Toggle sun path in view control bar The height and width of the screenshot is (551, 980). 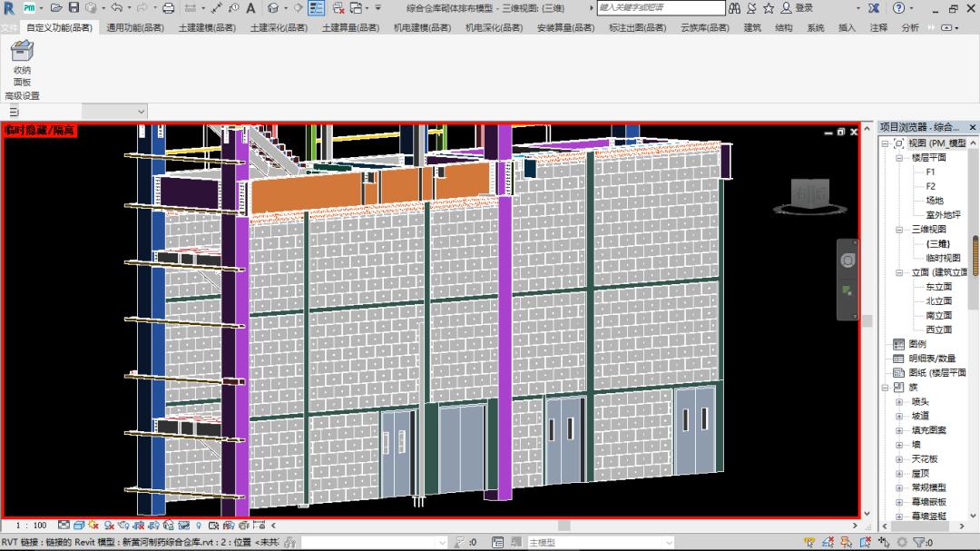tap(94, 526)
